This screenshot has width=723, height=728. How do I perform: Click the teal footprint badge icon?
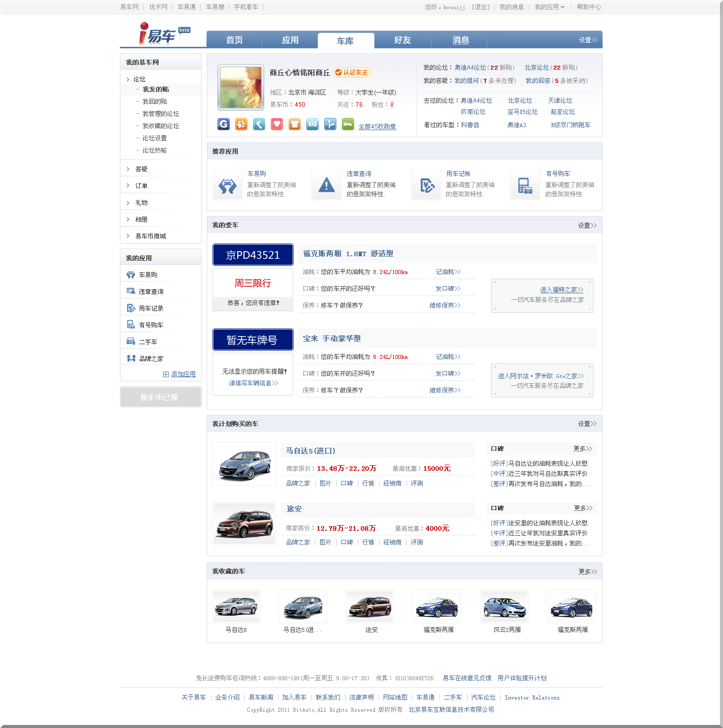(x=259, y=124)
